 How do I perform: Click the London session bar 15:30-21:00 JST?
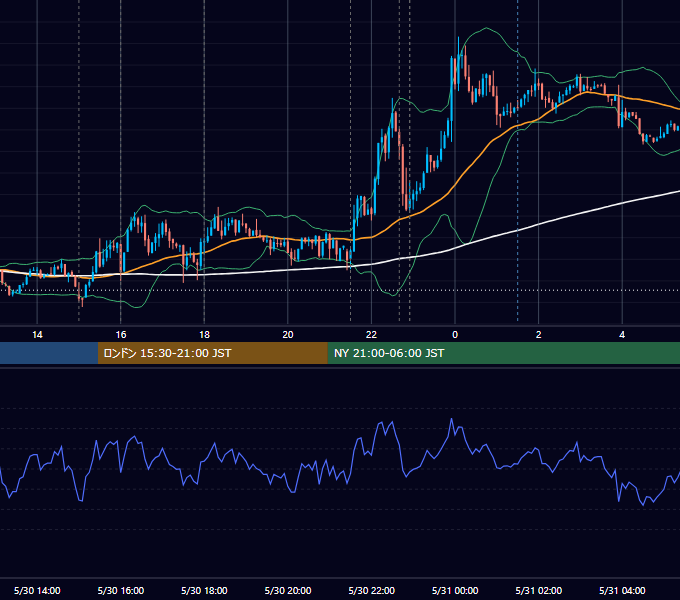(212, 353)
